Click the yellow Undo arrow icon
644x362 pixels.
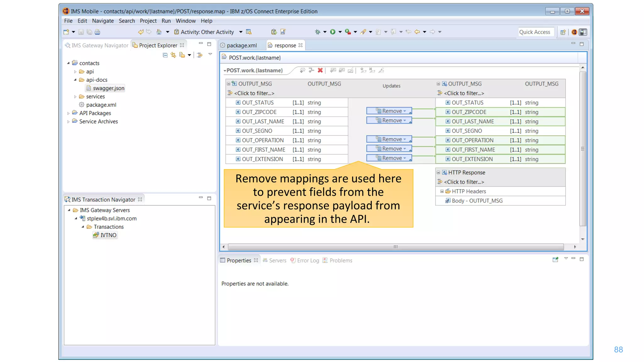point(141,32)
